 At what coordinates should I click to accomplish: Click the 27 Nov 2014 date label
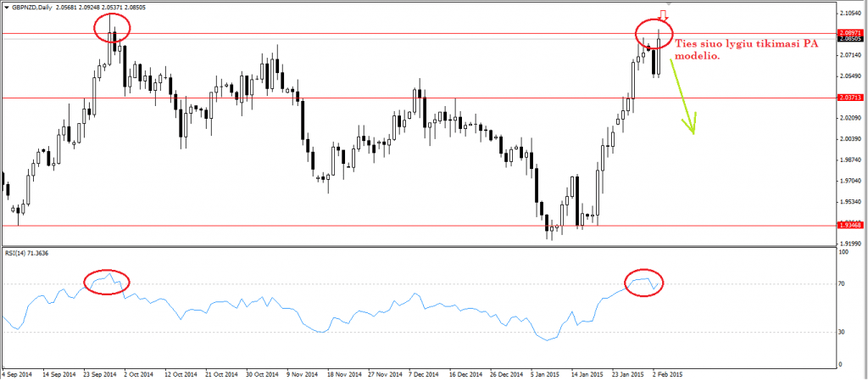tap(385, 374)
